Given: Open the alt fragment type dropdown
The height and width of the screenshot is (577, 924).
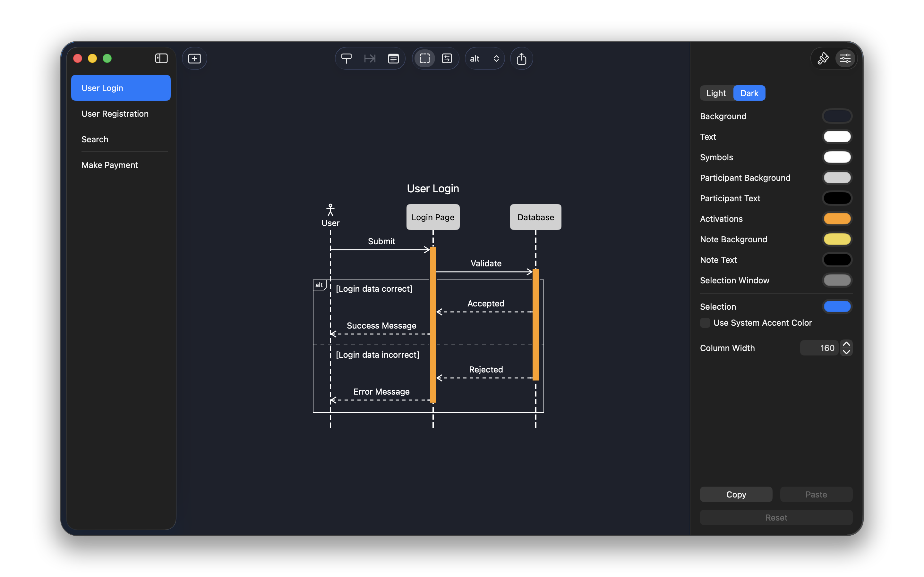Looking at the screenshot, I should (484, 58).
